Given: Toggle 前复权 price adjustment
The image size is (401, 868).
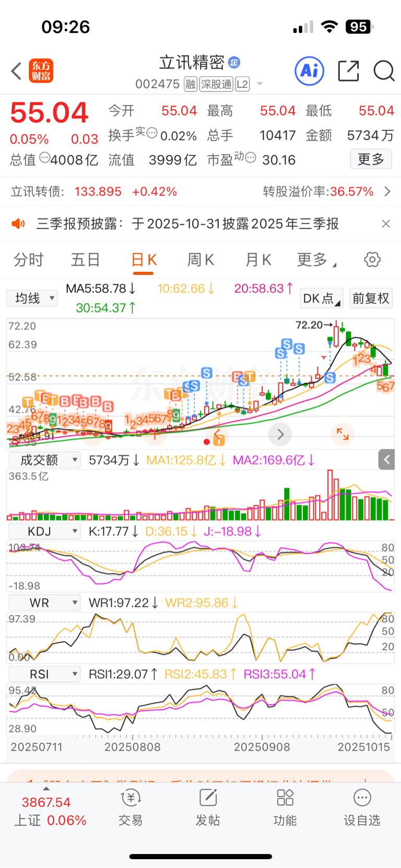Looking at the screenshot, I should (371, 299).
